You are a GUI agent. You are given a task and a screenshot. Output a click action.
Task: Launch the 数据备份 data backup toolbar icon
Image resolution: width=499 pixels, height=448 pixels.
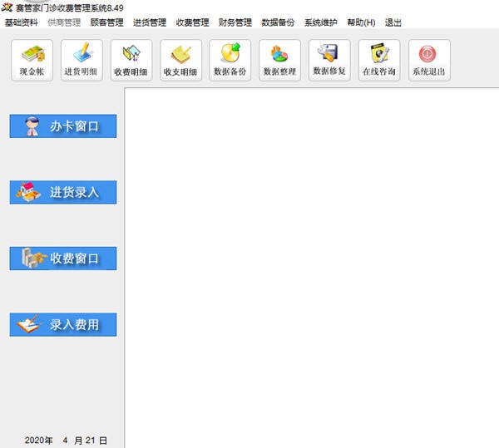click(x=230, y=60)
